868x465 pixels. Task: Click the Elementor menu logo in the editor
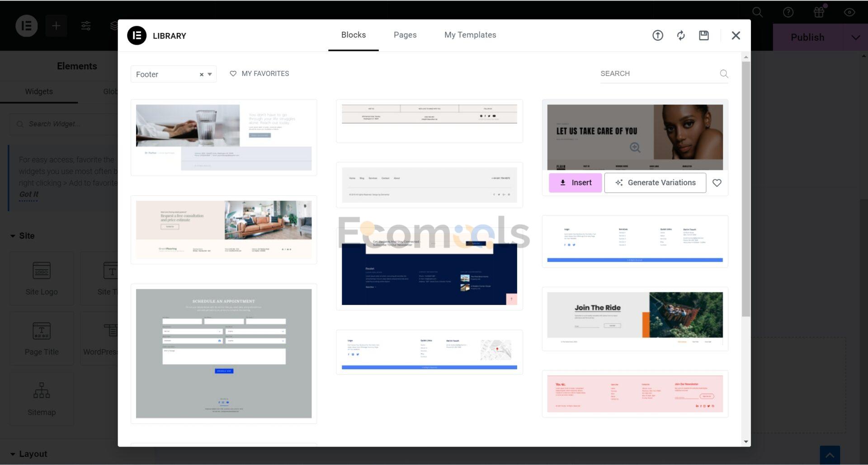pyautogui.click(x=27, y=26)
